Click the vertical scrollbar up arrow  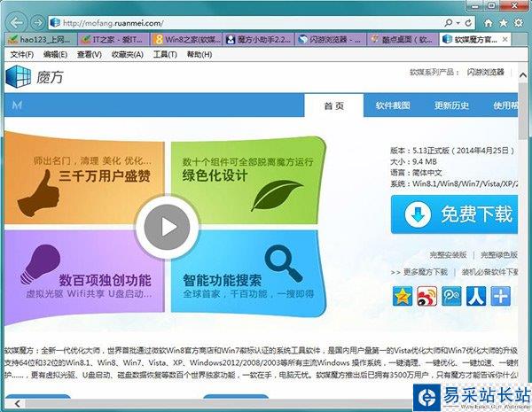tap(523, 75)
